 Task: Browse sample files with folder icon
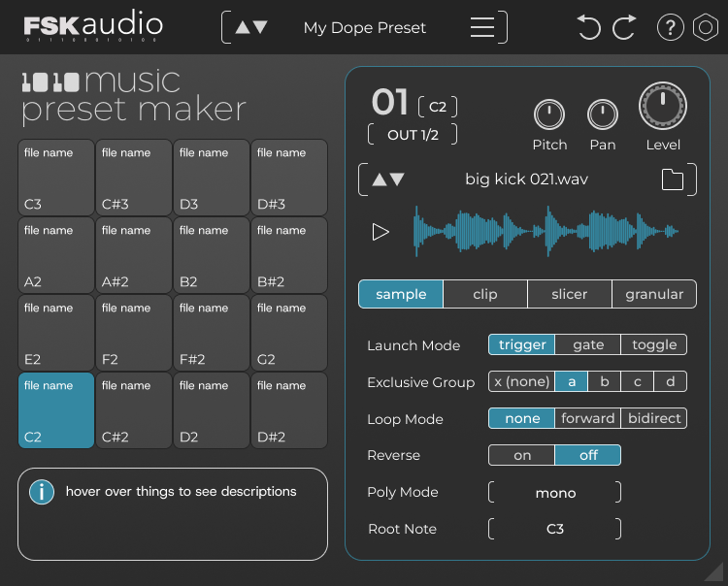pos(673,179)
